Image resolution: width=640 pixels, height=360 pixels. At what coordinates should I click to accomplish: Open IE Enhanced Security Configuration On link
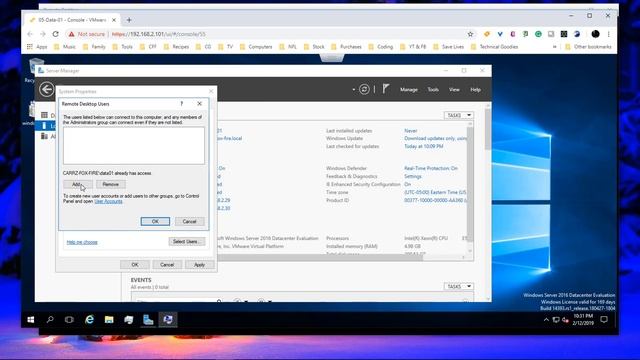click(x=407, y=184)
